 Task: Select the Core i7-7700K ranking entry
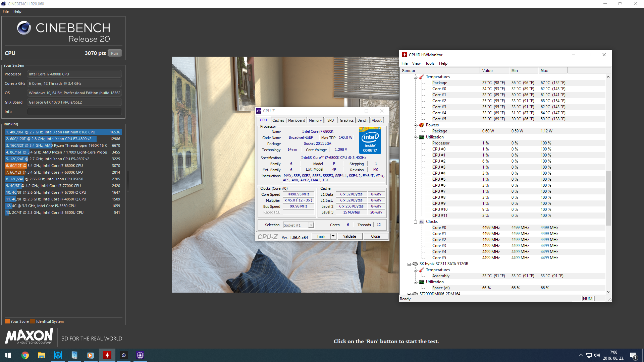(63, 186)
